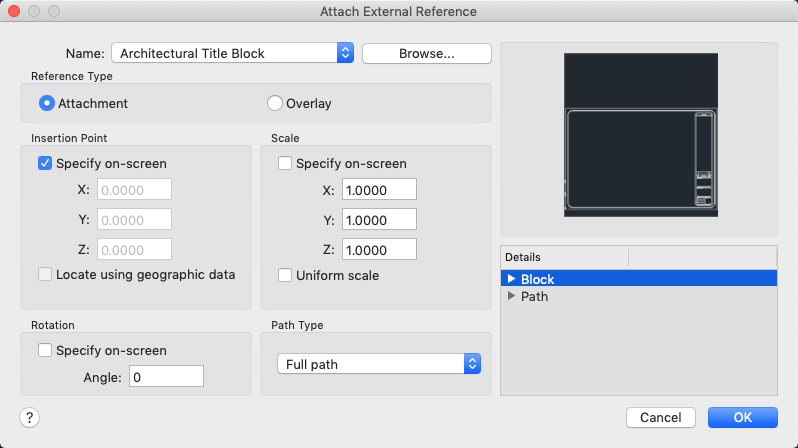Select the Attachment reference type
The width and height of the screenshot is (798, 448).
coord(46,103)
